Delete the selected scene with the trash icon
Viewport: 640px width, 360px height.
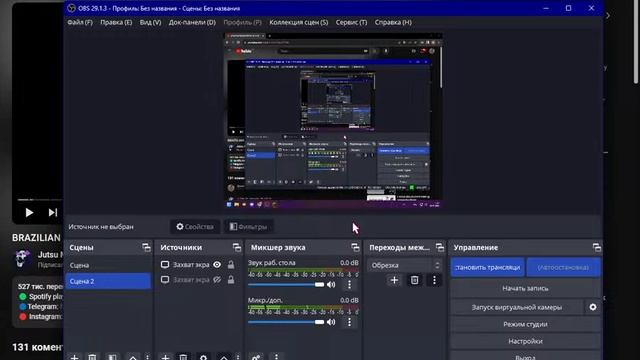pyautogui.click(x=93, y=357)
